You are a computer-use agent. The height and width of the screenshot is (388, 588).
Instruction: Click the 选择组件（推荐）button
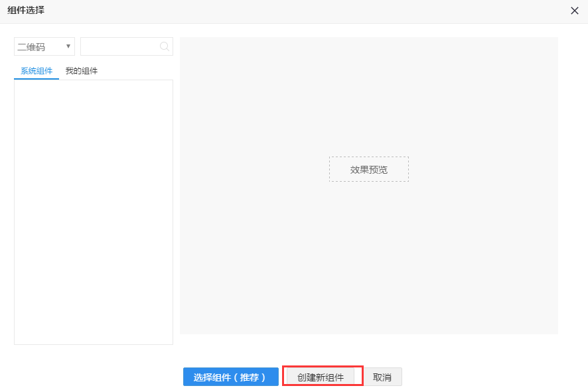(231, 377)
